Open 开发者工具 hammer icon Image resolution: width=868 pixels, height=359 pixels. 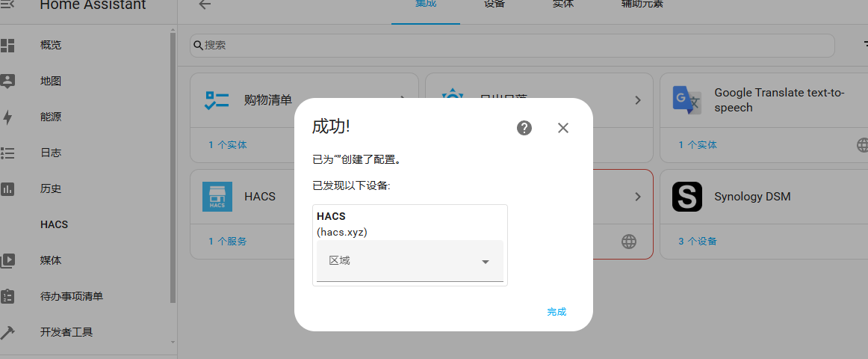pos(7,332)
